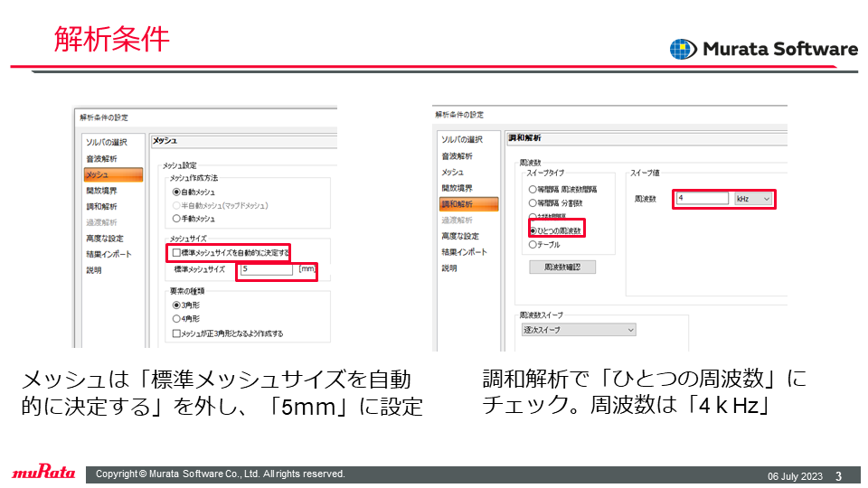Choose the 4角形 element type
868x488 pixels.
(x=176, y=319)
